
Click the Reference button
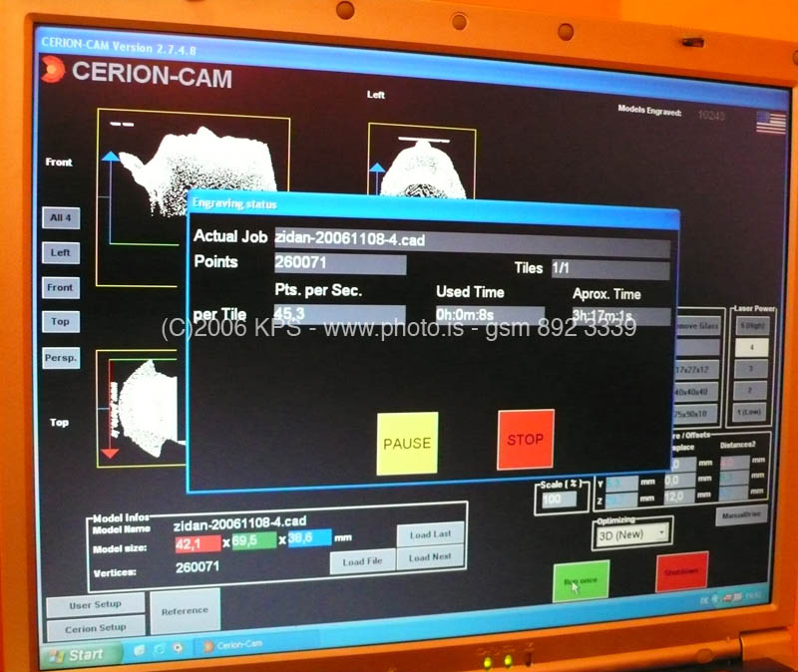186,610
